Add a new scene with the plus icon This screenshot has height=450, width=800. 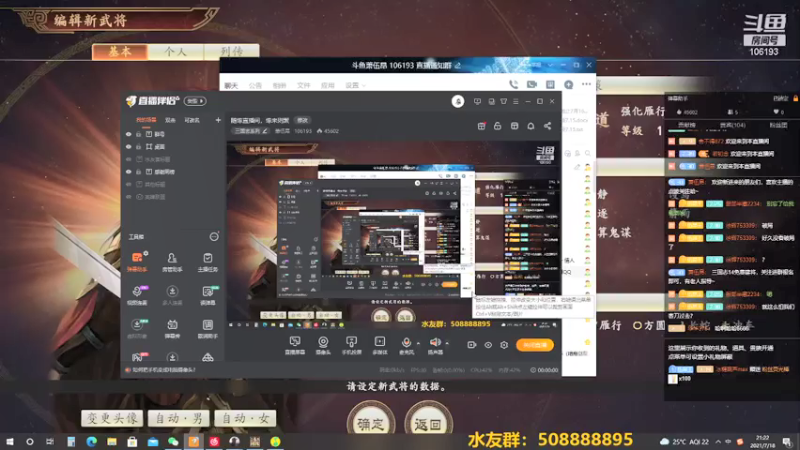click(218, 120)
